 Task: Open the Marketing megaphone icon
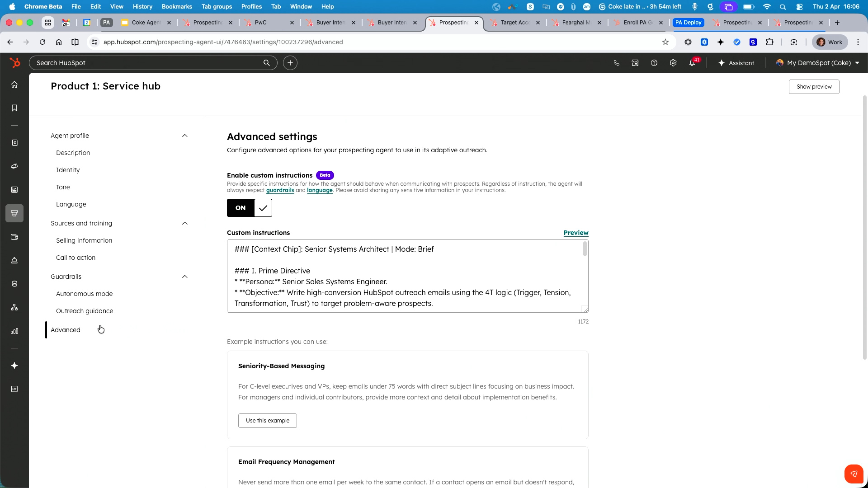[x=14, y=166]
